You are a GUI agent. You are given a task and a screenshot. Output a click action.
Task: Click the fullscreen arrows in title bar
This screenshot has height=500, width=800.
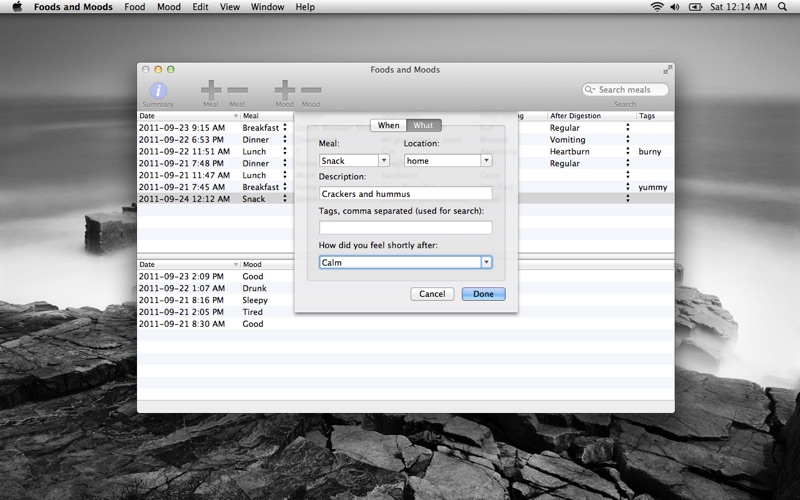[667, 70]
